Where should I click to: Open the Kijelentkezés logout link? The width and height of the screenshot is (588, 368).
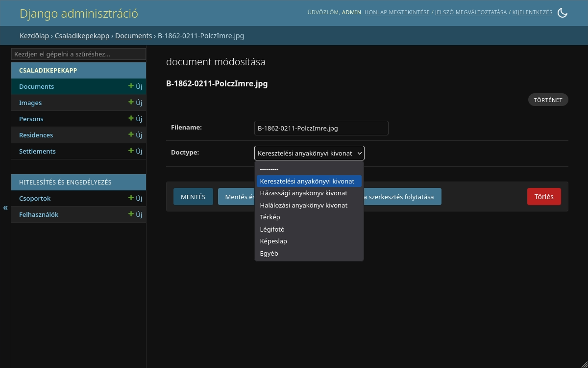tap(533, 12)
